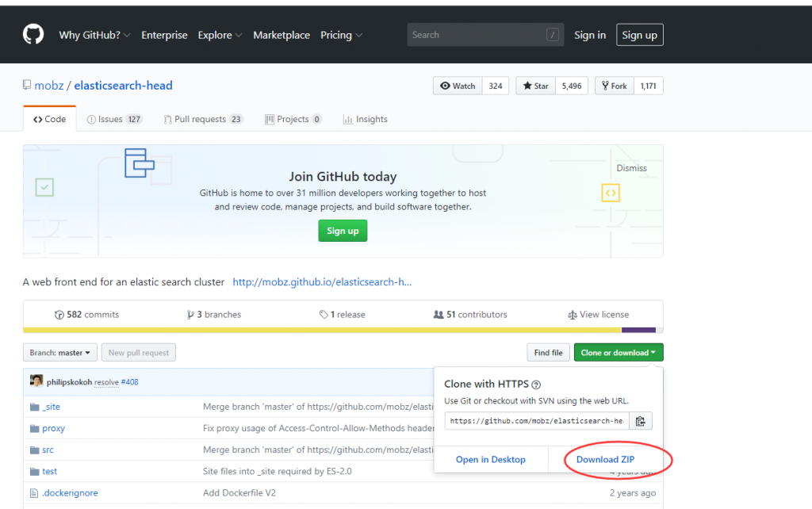Click the branches git icon
This screenshot has width=812, height=509.
190,315
